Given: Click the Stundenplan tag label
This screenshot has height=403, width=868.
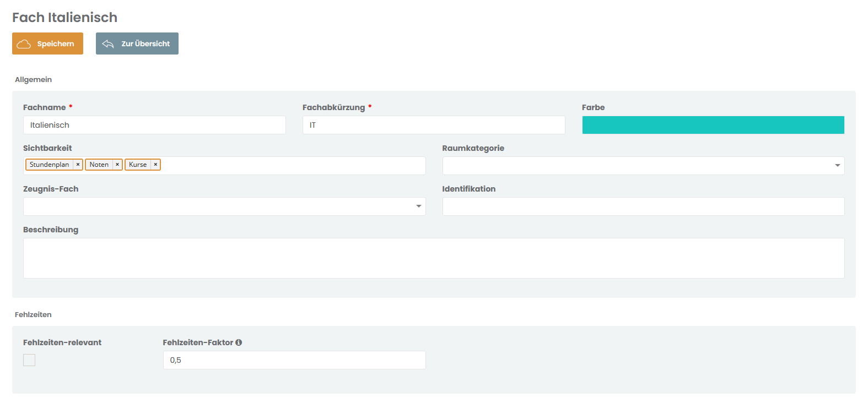Looking at the screenshot, I should point(50,165).
